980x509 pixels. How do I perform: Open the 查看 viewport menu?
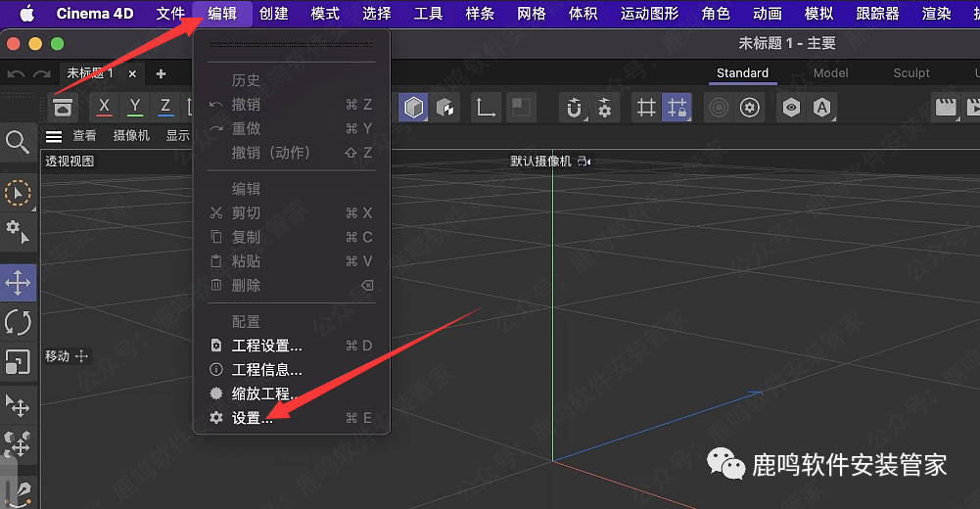[84, 135]
